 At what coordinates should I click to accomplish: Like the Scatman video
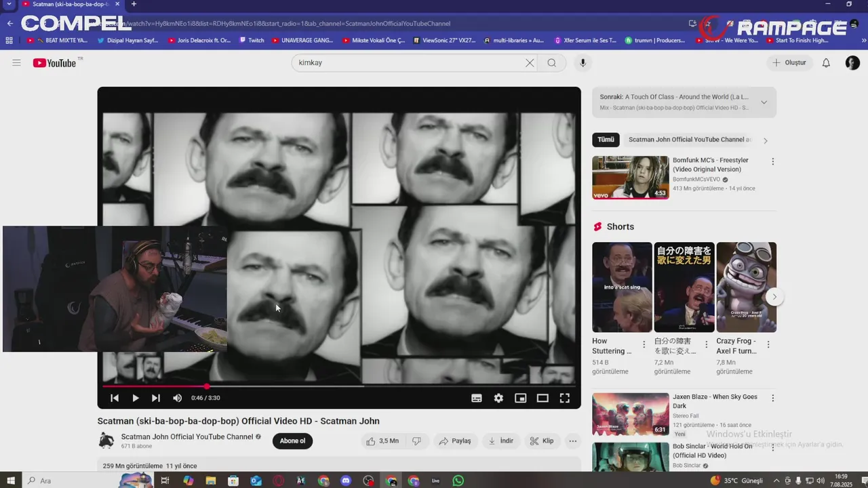coord(382,441)
